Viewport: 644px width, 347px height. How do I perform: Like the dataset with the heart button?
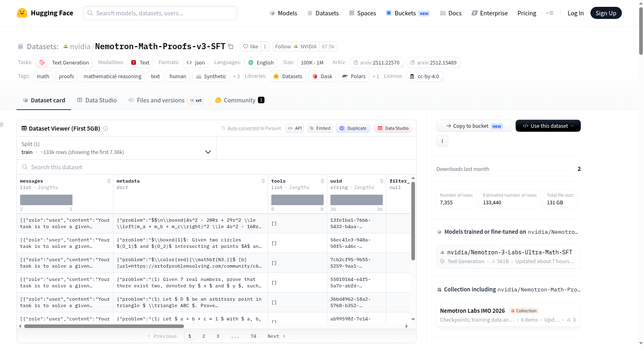coord(251,46)
